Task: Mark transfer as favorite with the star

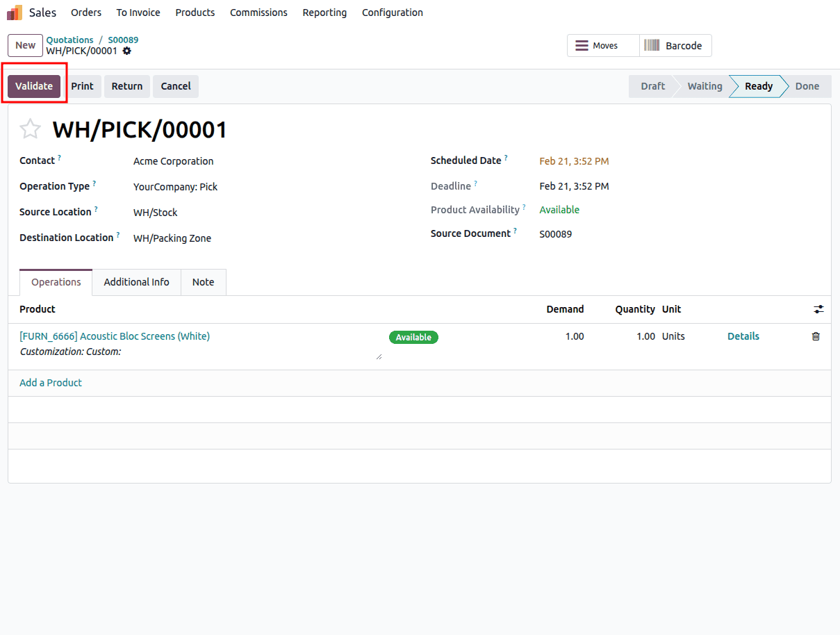Action: coord(30,129)
